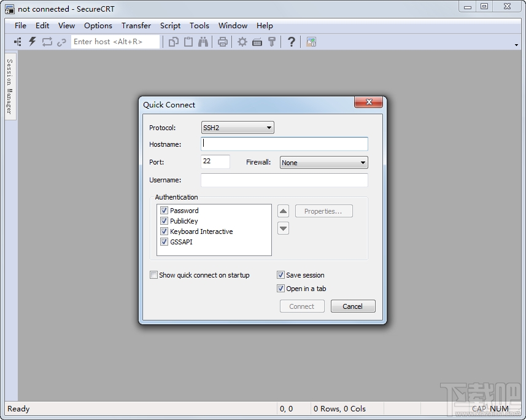Expand the Session Manager side tab
The image size is (526, 420).
pyautogui.click(x=10, y=87)
